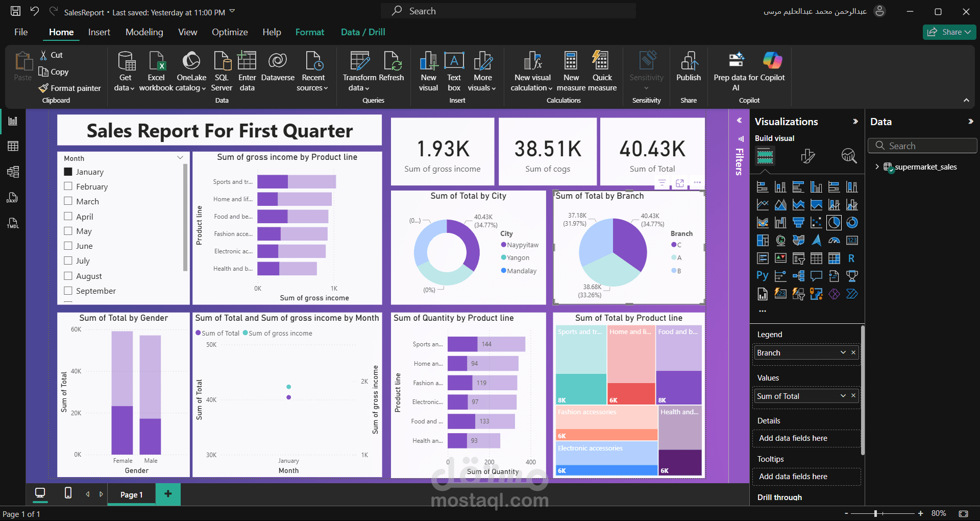Click Format painter button
The image size is (980, 521).
point(70,88)
